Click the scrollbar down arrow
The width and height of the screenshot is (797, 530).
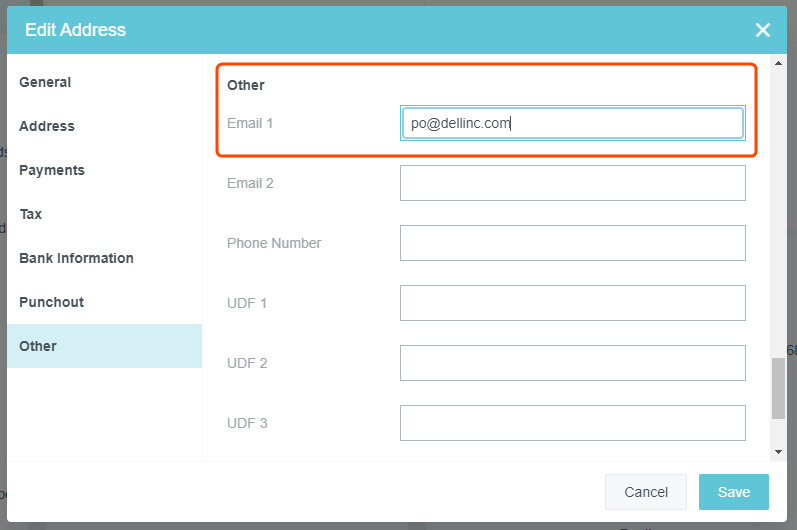(x=779, y=452)
